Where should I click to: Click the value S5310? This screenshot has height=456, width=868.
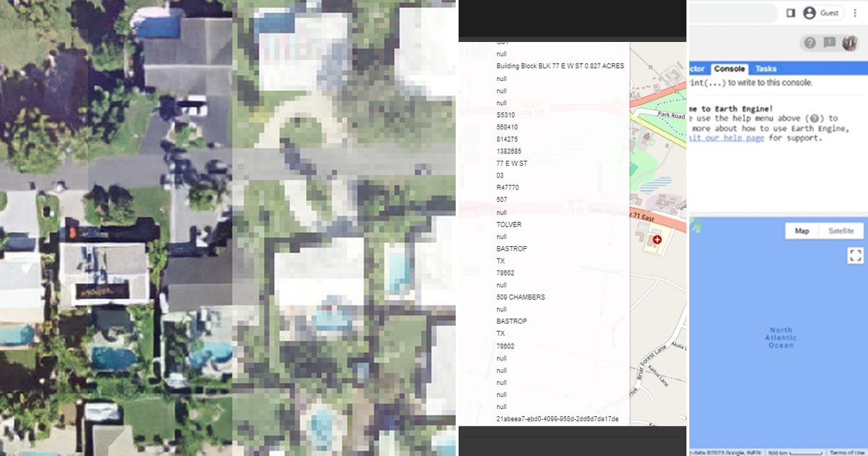506,114
